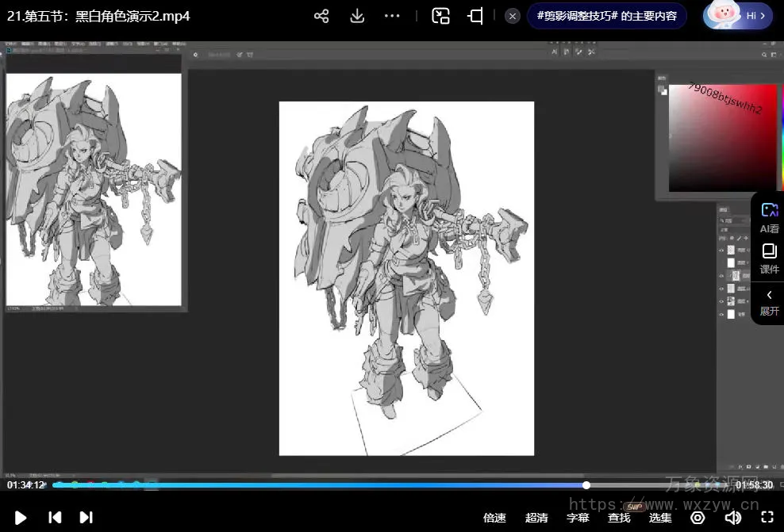Download the video using the download icon
Screen dimensions: 784x532
(357, 16)
